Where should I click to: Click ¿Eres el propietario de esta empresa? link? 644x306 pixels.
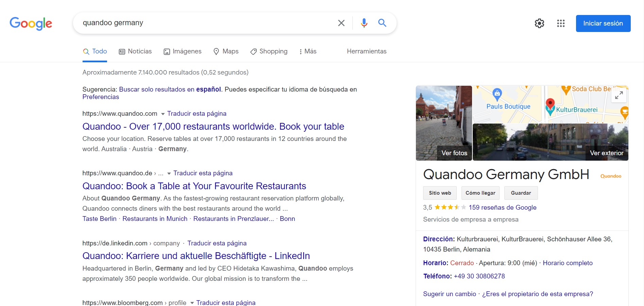click(x=537, y=294)
